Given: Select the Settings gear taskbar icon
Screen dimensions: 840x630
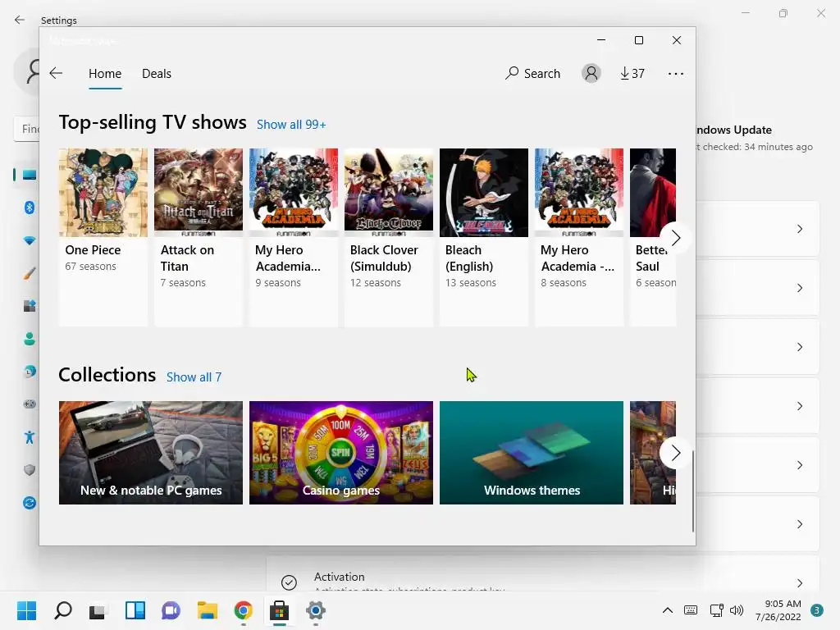Looking at the screenshot, I should 316,610.
